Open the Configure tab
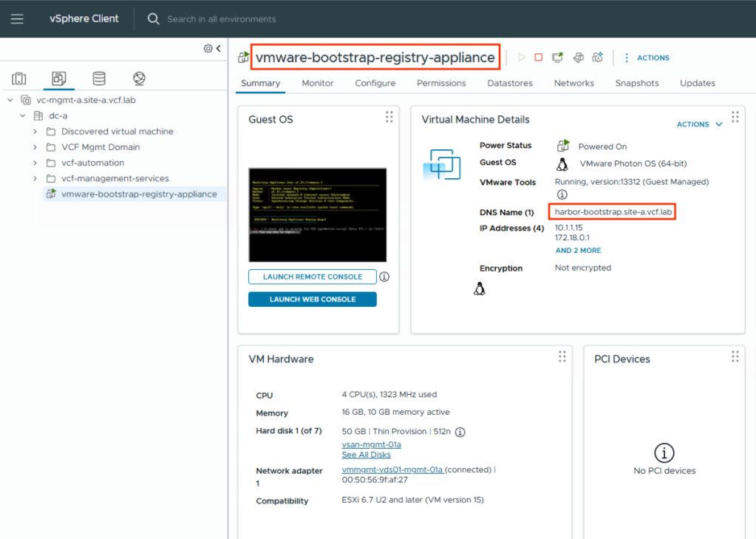756x539 pixels. (x=375, y=83)
